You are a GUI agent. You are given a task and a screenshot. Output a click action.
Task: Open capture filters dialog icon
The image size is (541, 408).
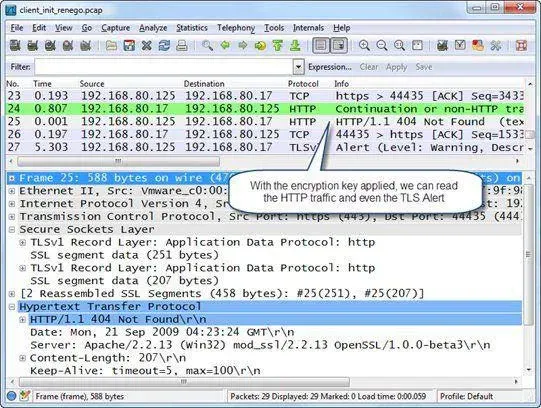[442, 46]
